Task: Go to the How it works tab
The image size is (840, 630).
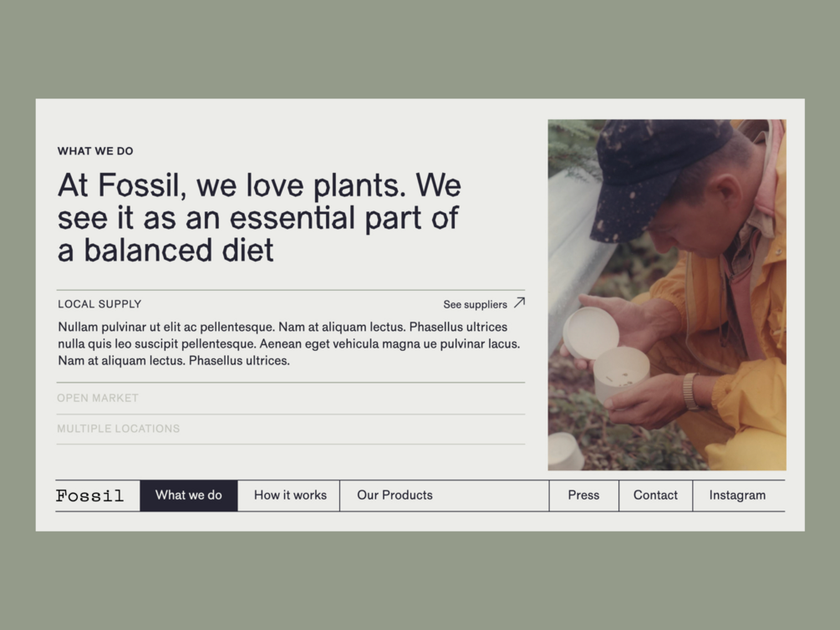Action: [290, 495]
